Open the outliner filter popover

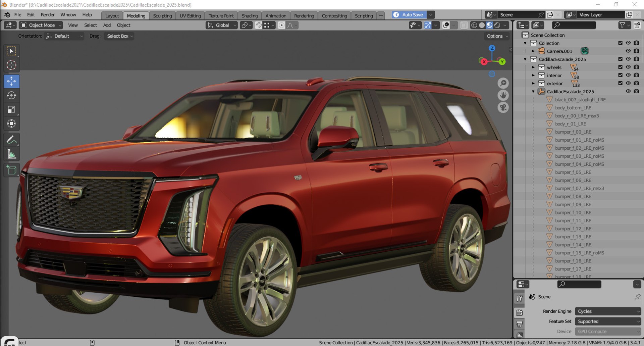pyautogui.click(x=624, y=25)
